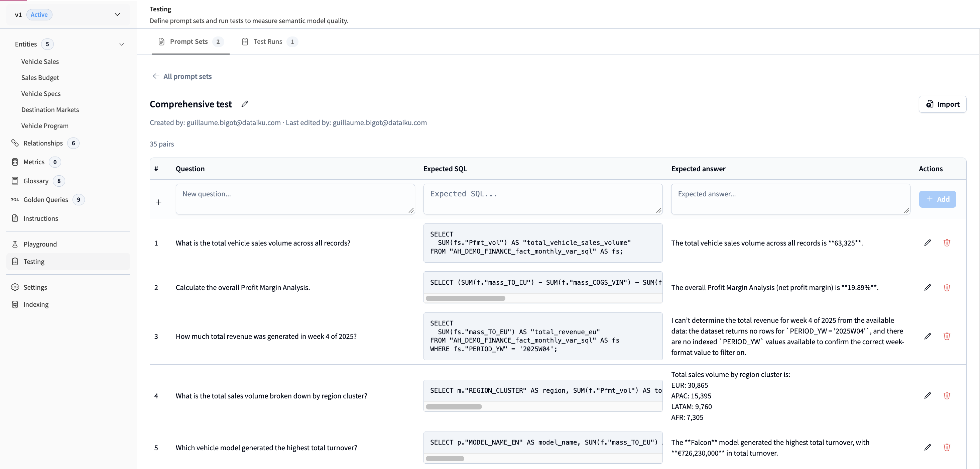Image resolution: width=980 pixels, height=469 pixels.
Task: Click the Import button
Action: pos(942,104)
